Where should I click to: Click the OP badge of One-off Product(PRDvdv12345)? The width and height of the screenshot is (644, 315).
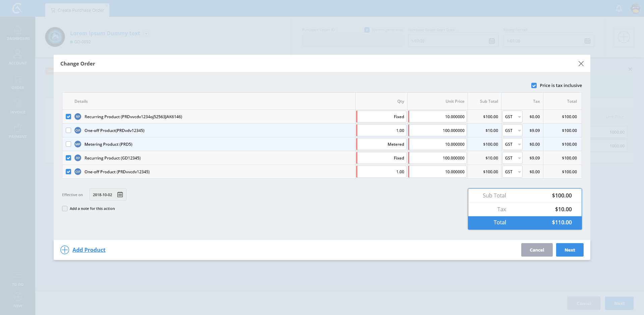pyautogui.click(x=78, y=131)
